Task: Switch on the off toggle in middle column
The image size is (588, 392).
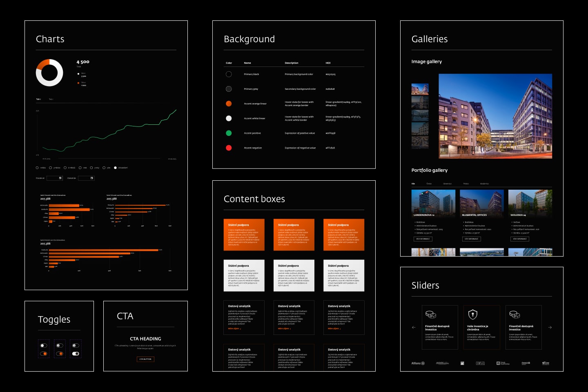Action: tap(60, 345)
